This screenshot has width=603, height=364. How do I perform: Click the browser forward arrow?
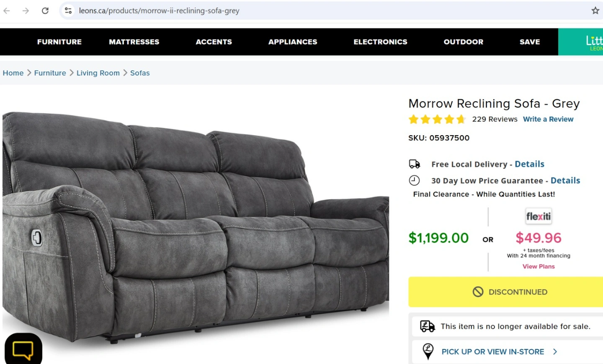(26, 10)
